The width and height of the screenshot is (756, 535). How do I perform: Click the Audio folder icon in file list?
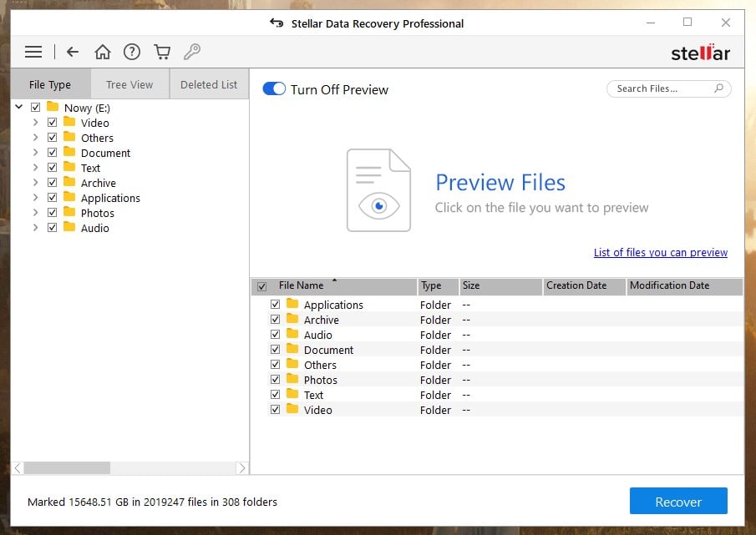click(x=292, y=333)
